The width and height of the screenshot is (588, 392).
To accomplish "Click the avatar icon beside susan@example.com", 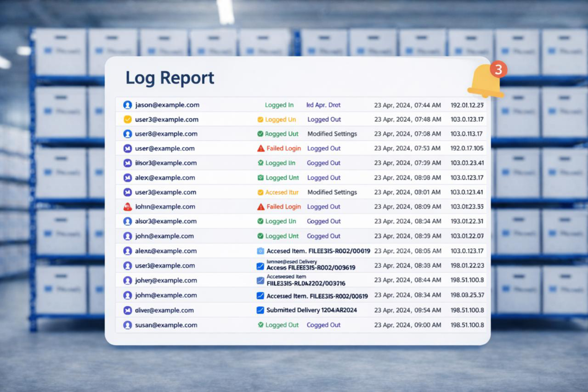I will pos(127,325).
